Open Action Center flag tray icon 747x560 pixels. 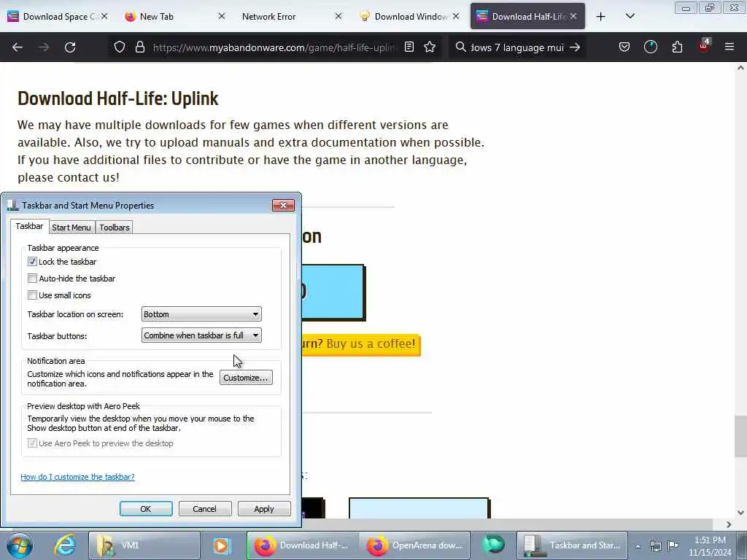(673, 545)
